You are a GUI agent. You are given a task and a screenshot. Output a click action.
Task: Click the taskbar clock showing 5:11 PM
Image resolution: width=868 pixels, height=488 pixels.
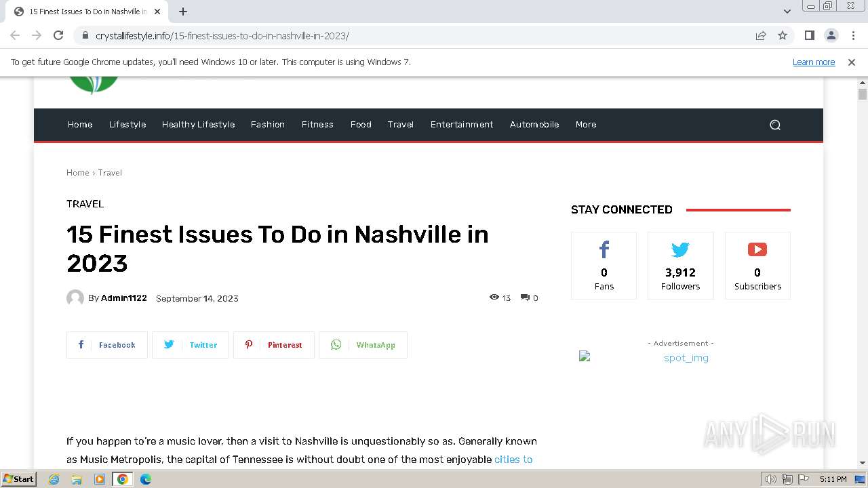coord(833,479)
